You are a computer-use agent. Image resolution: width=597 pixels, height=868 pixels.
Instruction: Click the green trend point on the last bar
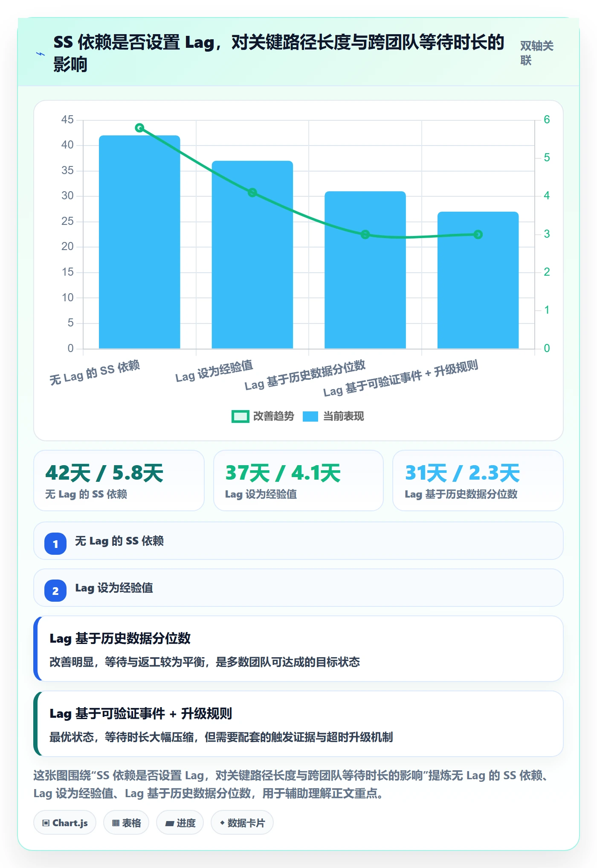click(478, 234)
